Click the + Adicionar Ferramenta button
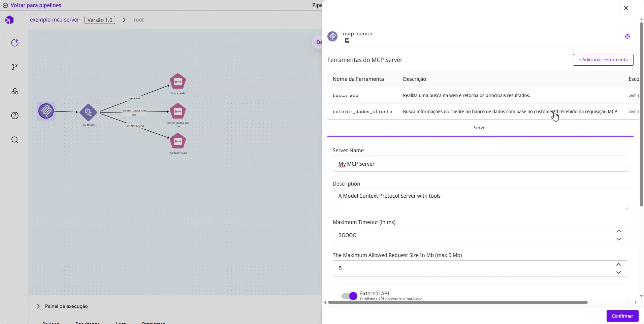 (603, 60)
